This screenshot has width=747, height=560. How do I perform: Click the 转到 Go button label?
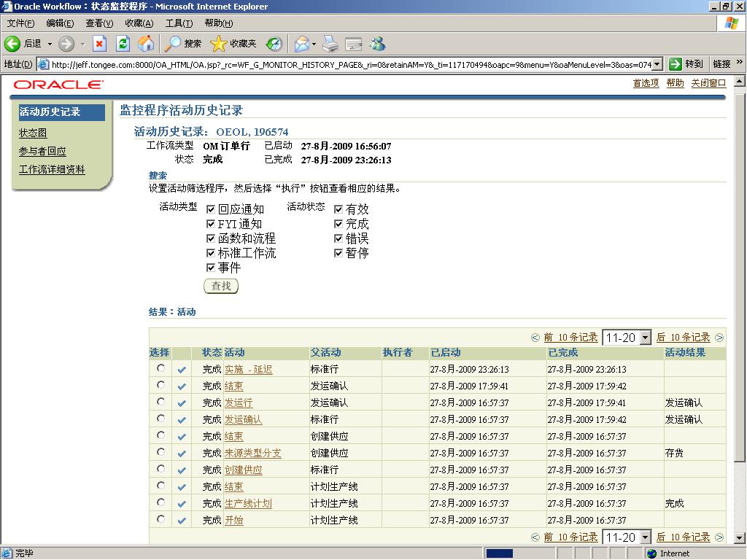coord(694,64)
